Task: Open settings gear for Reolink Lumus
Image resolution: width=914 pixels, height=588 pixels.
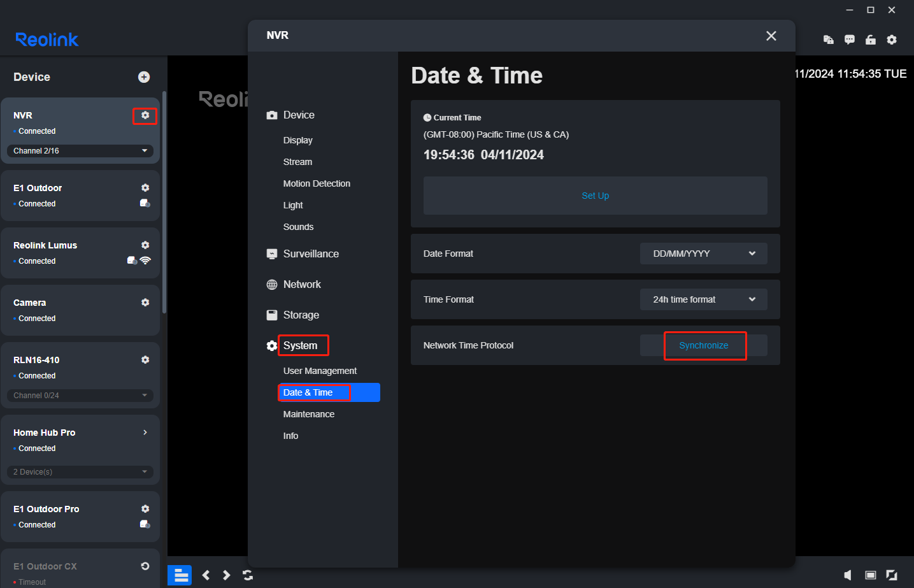Action: click(x=145, y=245)
